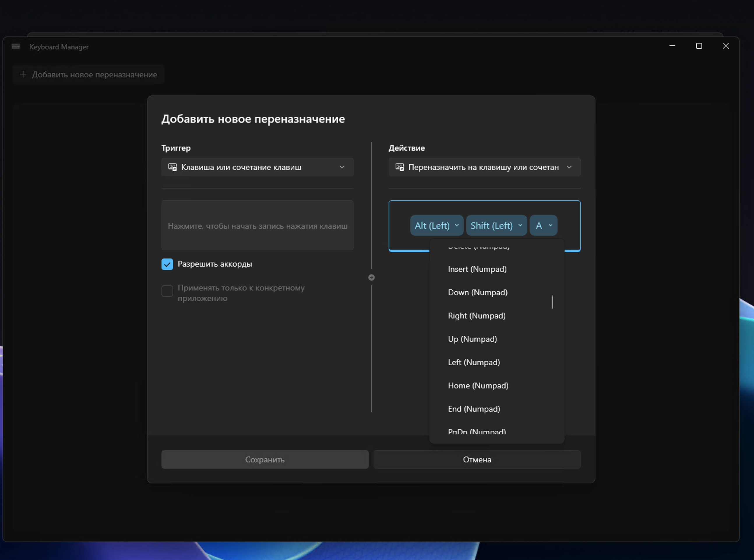Click the keyboard icon in the Триггер dropdown

pyautogui.click(x=172, y=167)
